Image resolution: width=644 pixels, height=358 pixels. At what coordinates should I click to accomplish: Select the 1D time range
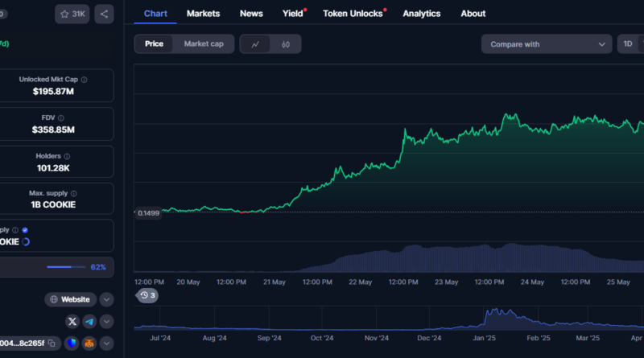628,44
